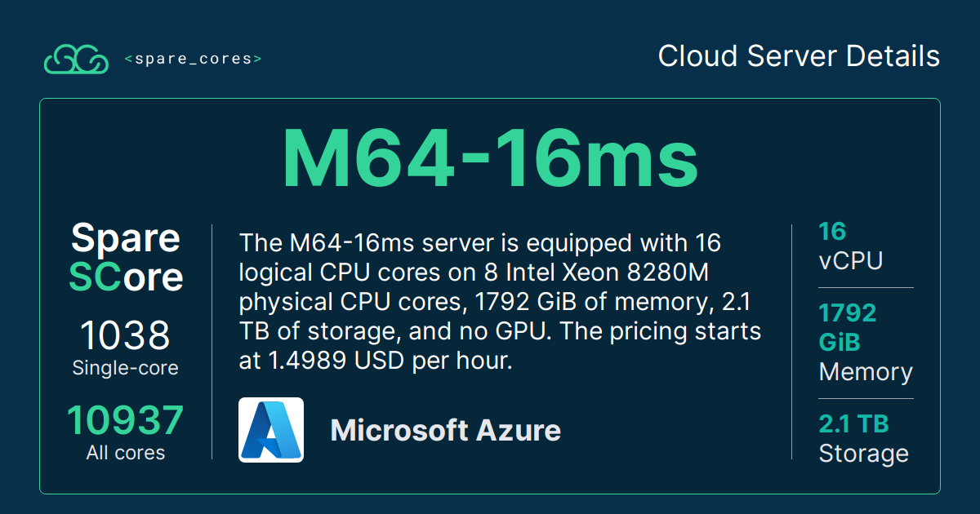Select the Spare SCore label
980x514 pixels.
click(126, 257)
